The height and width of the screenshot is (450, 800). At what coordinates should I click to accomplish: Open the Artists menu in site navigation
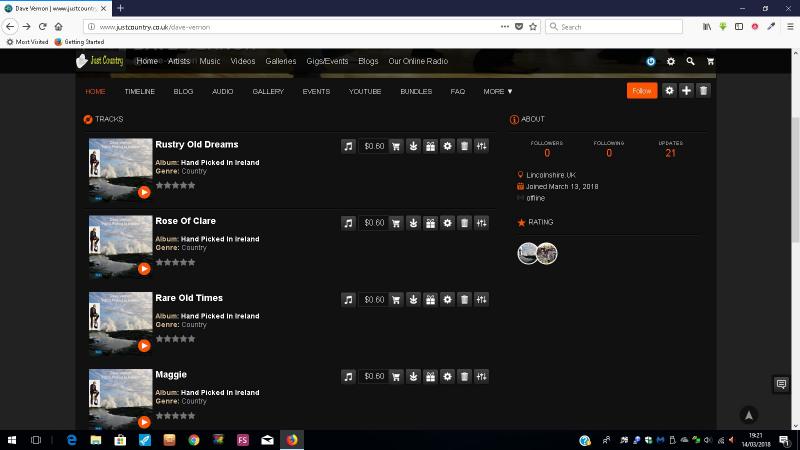pos(179,61)
